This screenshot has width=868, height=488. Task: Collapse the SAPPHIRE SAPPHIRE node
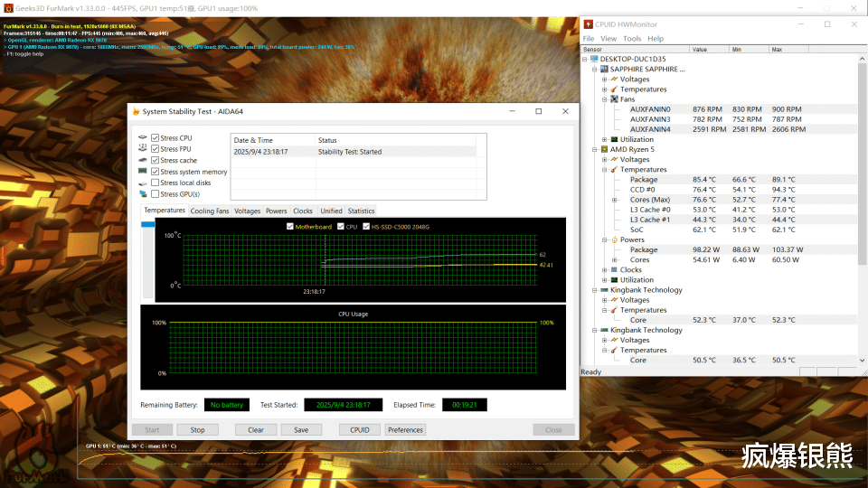click(x=595, y=70)
